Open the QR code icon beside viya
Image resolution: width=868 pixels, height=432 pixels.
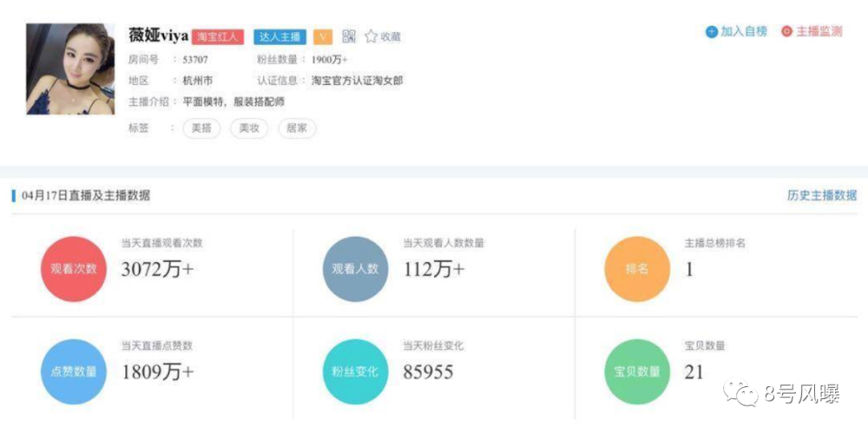click(349, 36)
